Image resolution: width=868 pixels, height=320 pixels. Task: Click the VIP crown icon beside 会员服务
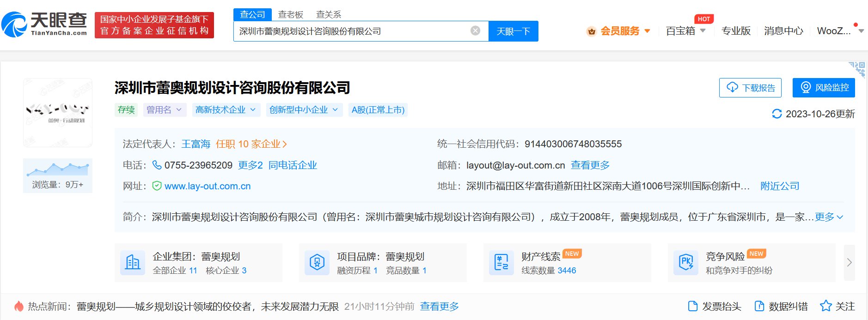(591, 31)
